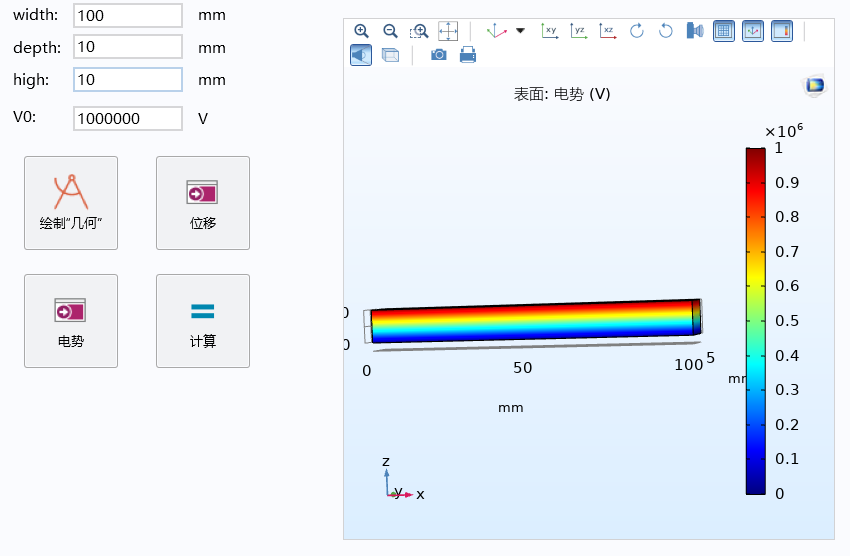Take a snapshot with the camera icon
This screenshot has height=556, width=850.
[438, 55]
